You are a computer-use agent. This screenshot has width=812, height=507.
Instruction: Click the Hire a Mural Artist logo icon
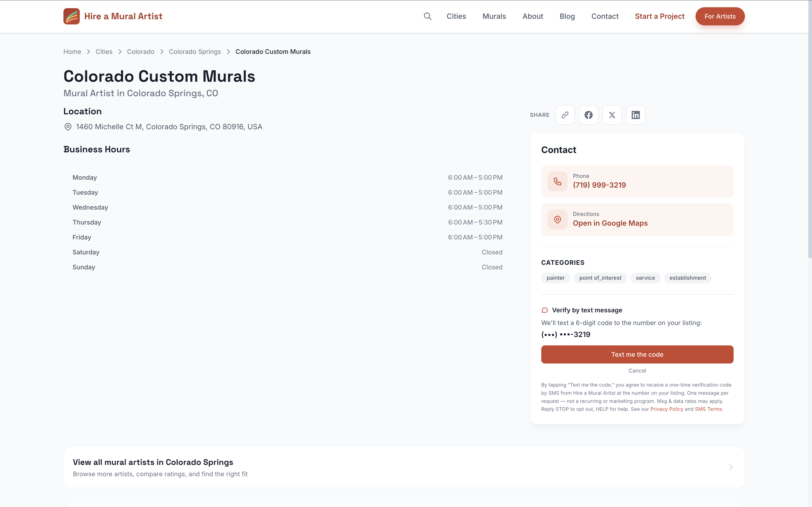click(71, 16)
